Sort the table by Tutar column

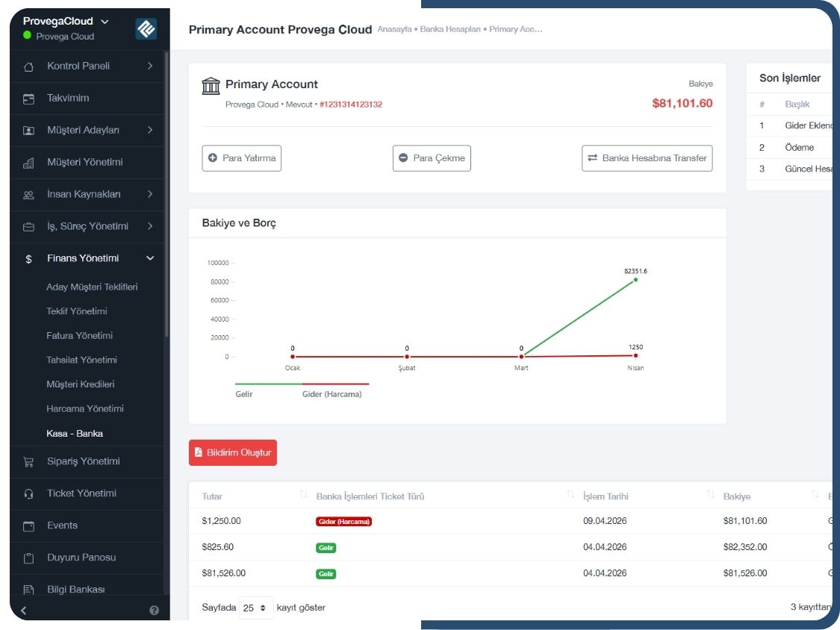pos(302,496)
